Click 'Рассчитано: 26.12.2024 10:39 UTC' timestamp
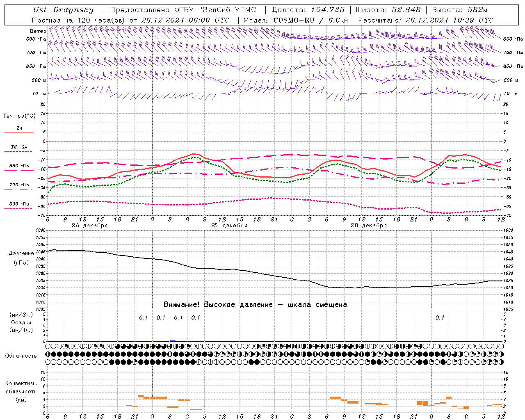 (426, 20)
